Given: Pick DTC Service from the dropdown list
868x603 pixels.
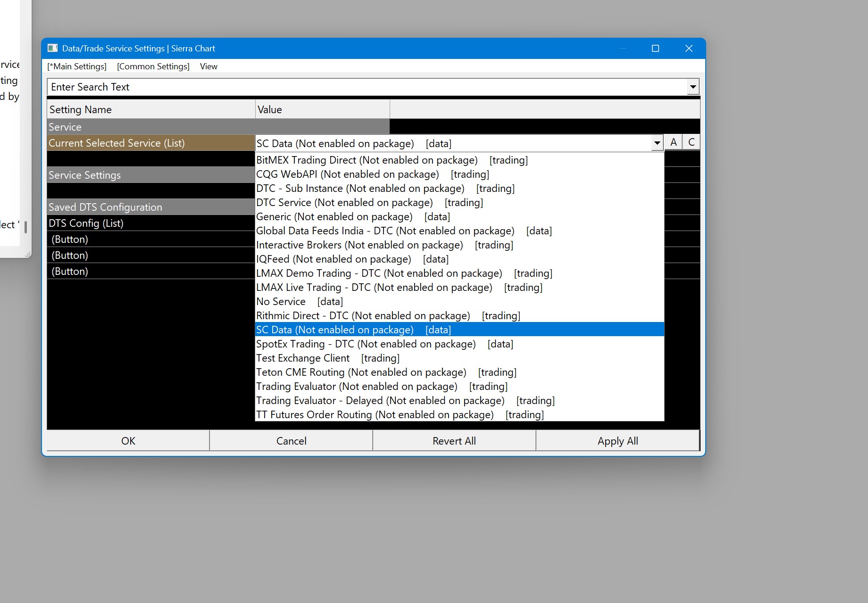Looking at the screenshot, I should [459, 202].
